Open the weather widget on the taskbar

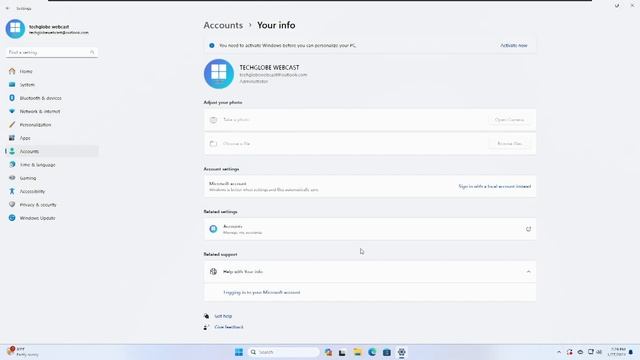click(x=22, y=351)
